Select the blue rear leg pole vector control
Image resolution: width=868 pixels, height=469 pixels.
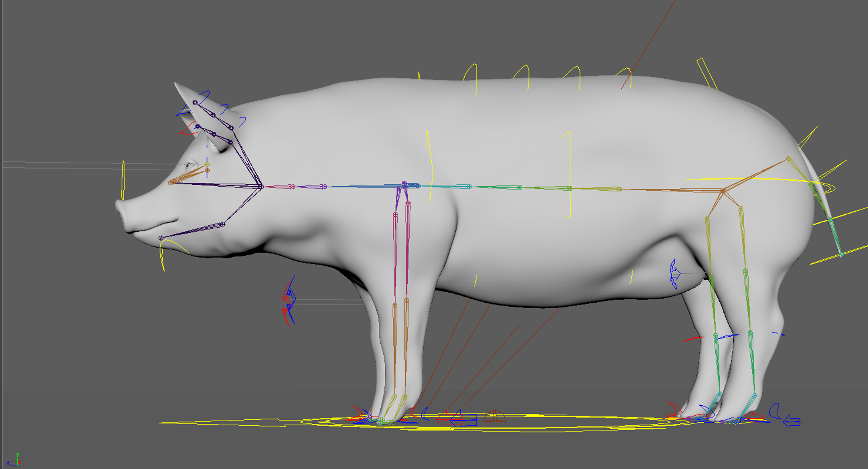pos(674,274)
